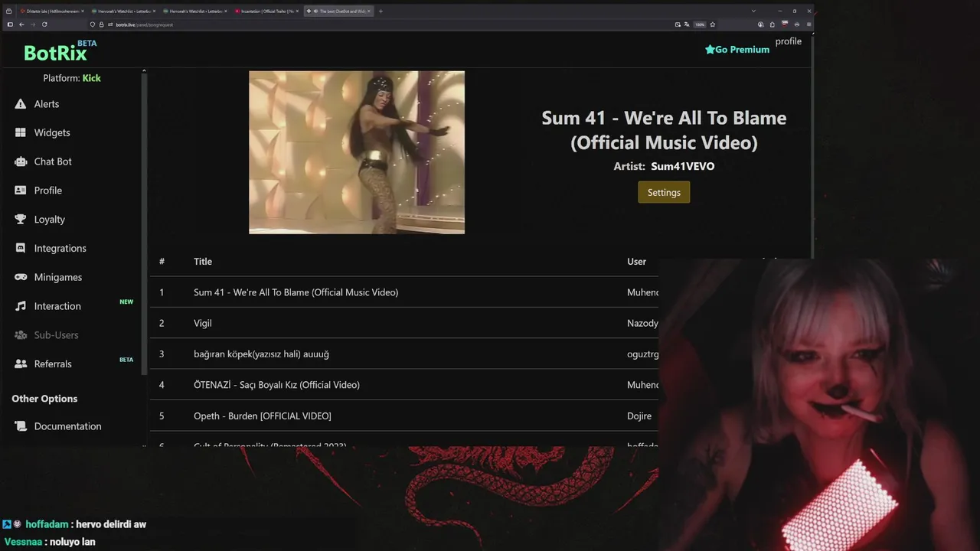Select 'Opeth - Burden [OFFICIAL VIDEO]' row
980x551 pixels.
(x=404, y=416)
